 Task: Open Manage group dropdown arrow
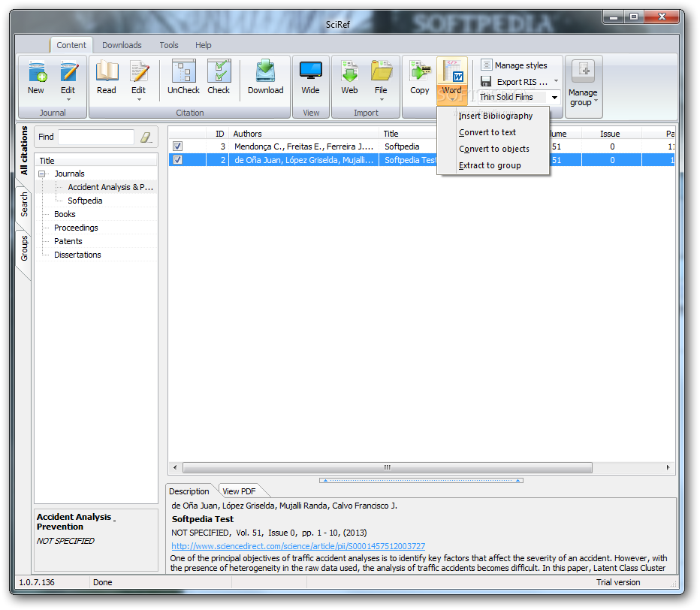(596, 101)
